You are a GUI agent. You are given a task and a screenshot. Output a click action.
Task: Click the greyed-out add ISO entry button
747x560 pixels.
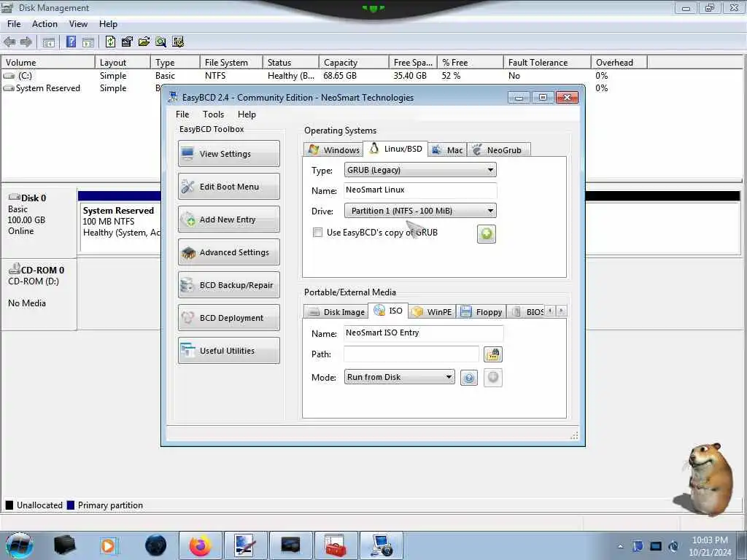pos(493,378)
